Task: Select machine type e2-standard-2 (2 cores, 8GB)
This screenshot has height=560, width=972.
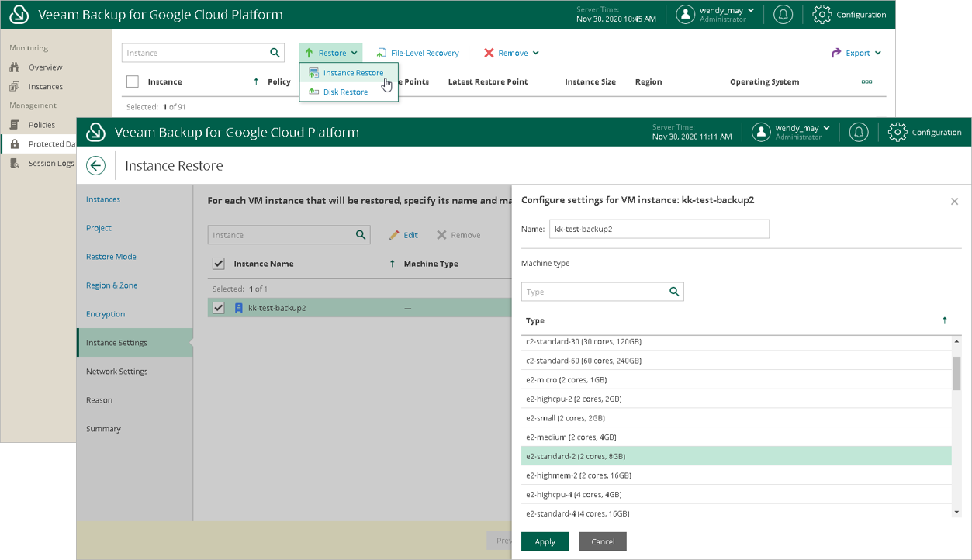Action: click(x=736, y=456)
